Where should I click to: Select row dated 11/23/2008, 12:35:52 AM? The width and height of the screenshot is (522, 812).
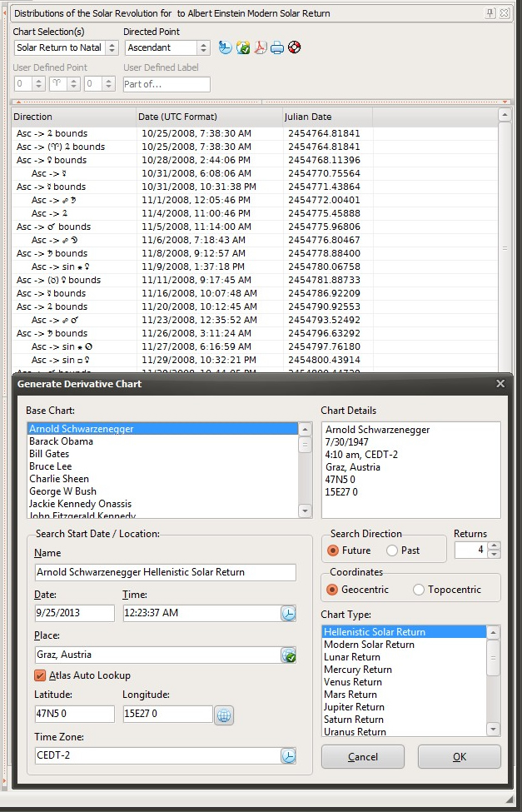pyautogui.click(x=254, y=320)
